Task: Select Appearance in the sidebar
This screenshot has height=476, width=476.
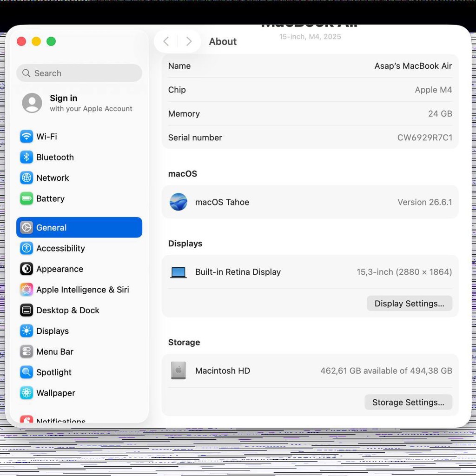Action: point(79,269)
